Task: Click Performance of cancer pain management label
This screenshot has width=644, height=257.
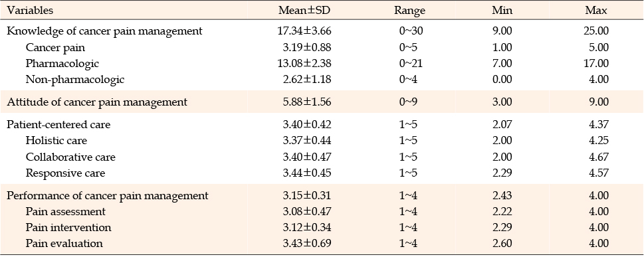Action: coord(108,195)
